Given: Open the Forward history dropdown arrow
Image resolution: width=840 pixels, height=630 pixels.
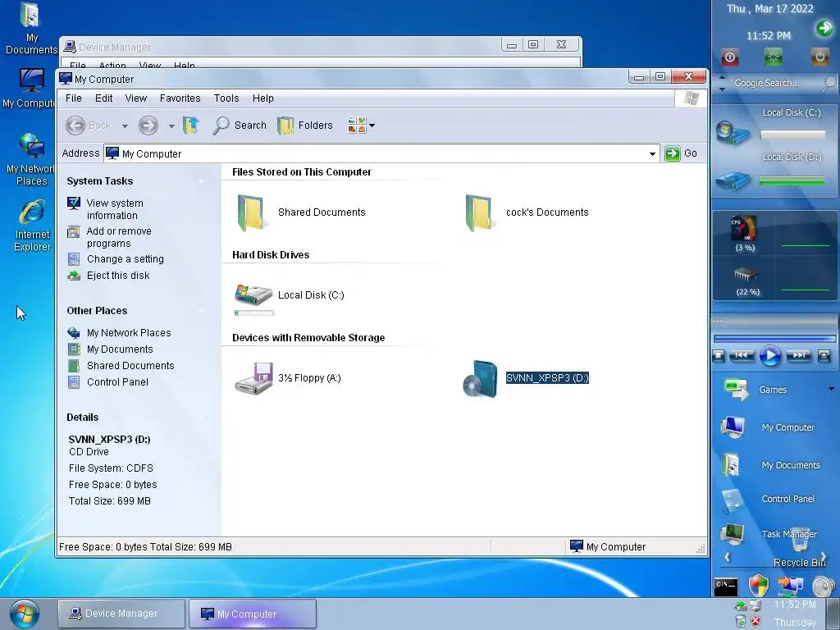Looking at the screenshot, I should (x=171, y=126).
